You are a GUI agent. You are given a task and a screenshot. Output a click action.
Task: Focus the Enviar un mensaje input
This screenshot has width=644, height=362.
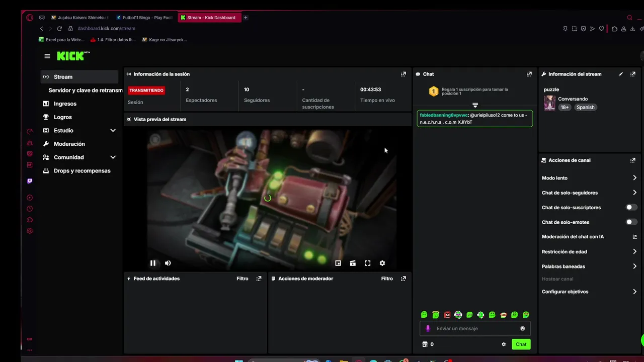tap(475, 328)
